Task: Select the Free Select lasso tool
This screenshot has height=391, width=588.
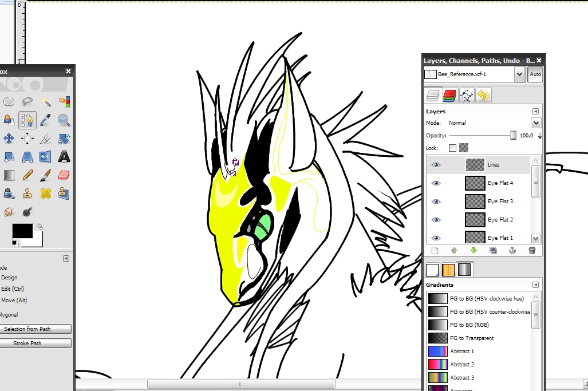Action: pos(27,101)
